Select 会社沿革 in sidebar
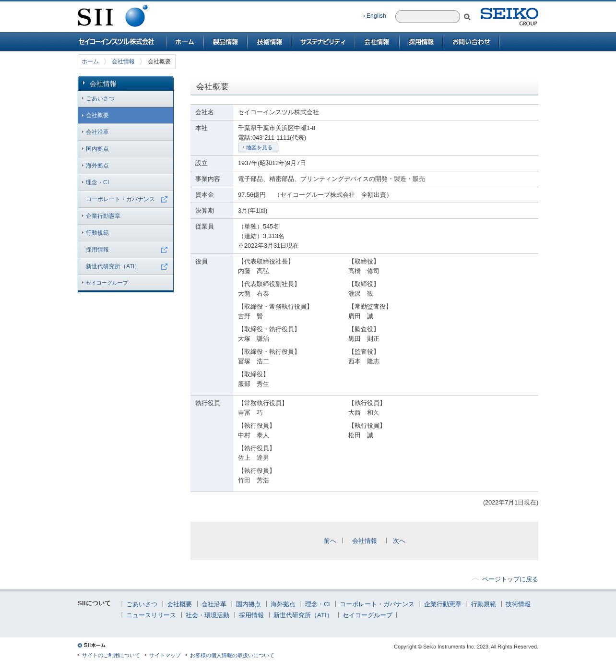 point(126,132)
